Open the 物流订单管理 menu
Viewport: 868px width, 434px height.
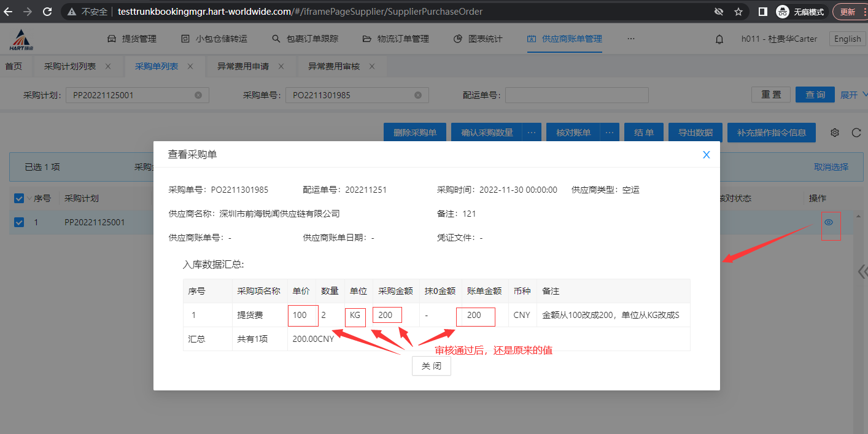click(395, 39)
